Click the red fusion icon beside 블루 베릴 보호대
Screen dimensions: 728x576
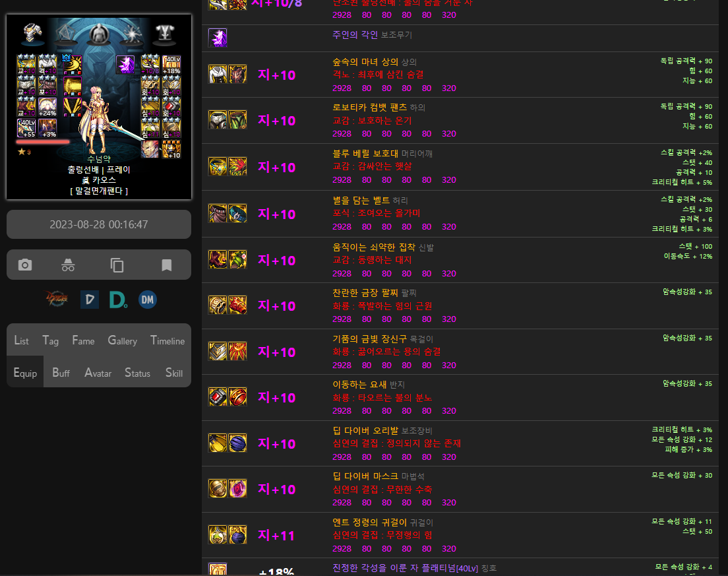(237, 167)
